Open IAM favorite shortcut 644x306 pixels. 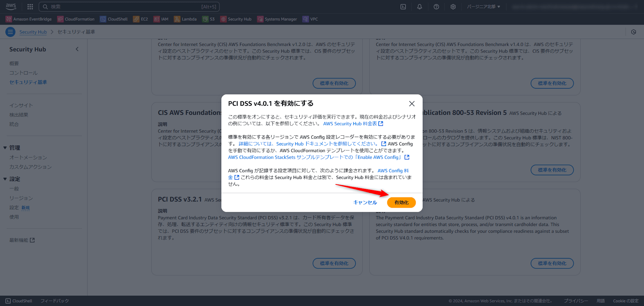tap(161, 19)
